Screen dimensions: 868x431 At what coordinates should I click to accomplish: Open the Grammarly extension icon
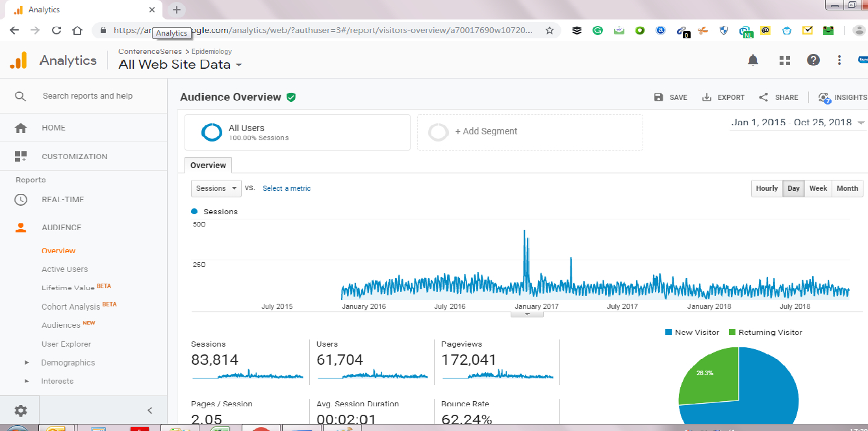(x=598, y=31)
